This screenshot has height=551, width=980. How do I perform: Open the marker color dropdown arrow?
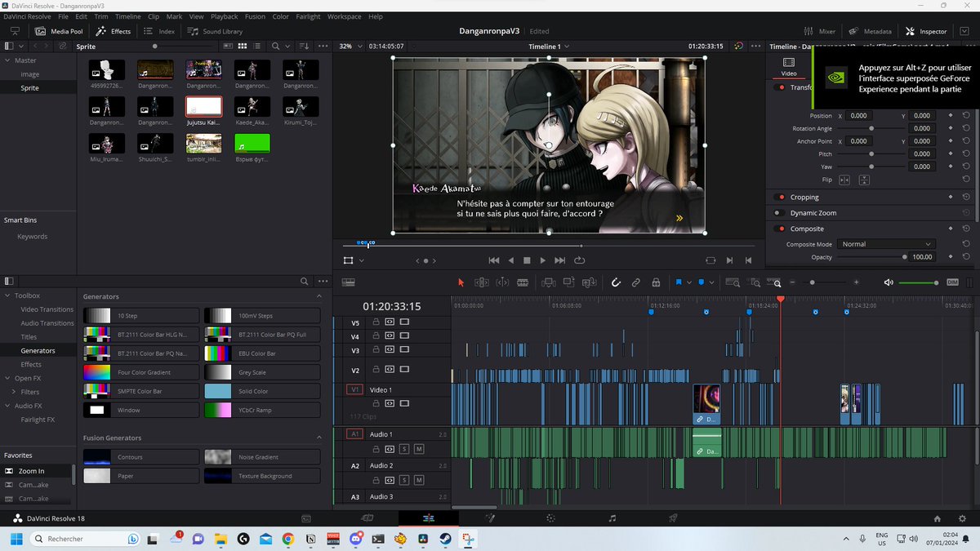(x=712, y=282)
